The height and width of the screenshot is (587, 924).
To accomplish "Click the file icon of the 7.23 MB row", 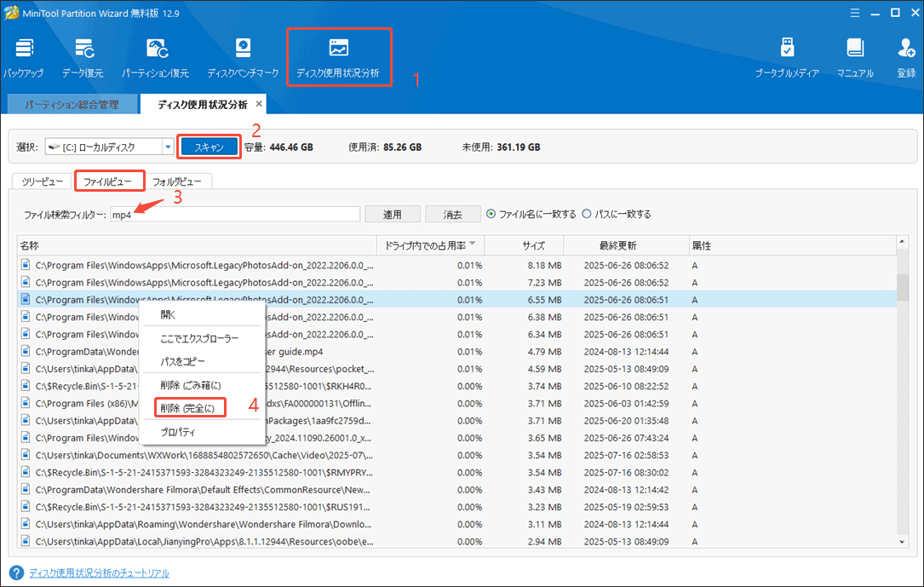I will point(26,282).
